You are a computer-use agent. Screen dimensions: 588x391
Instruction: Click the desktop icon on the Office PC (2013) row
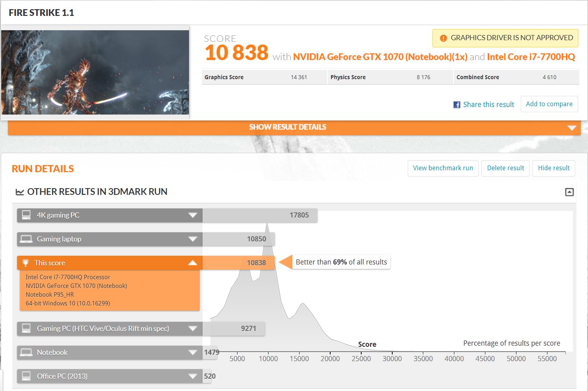tap(26, 376)
